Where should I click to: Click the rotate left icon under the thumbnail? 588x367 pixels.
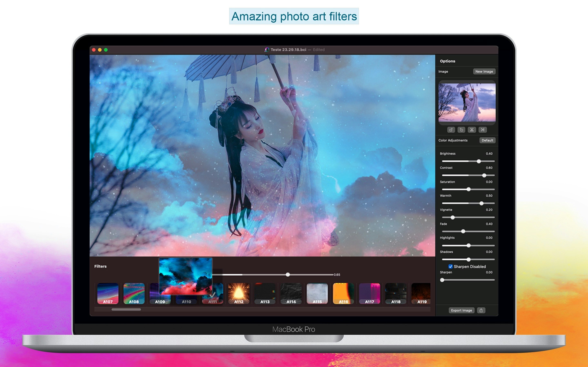[461, 130]
